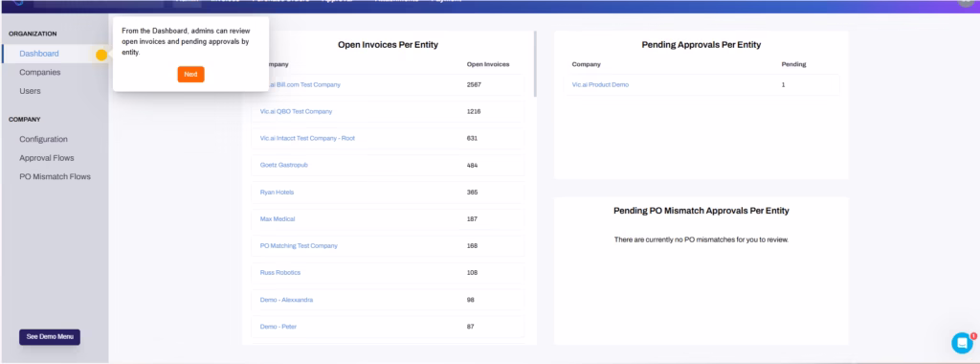Open Vic.ai Product Demo pending approvals

click(601, 84)
